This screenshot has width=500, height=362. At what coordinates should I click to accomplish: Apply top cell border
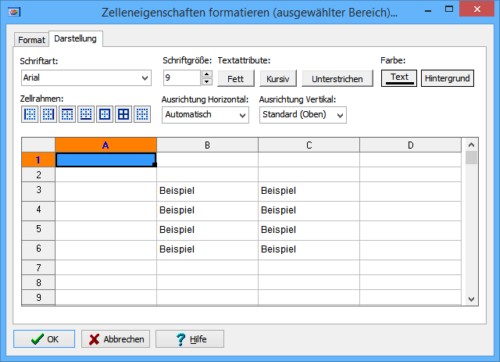(67, 114)
